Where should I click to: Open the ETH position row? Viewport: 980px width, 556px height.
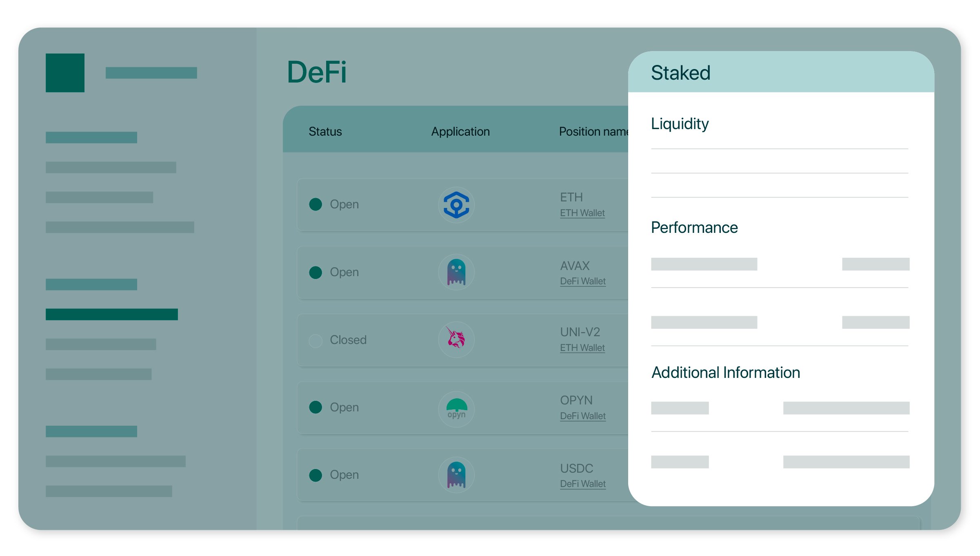[449, 205]
